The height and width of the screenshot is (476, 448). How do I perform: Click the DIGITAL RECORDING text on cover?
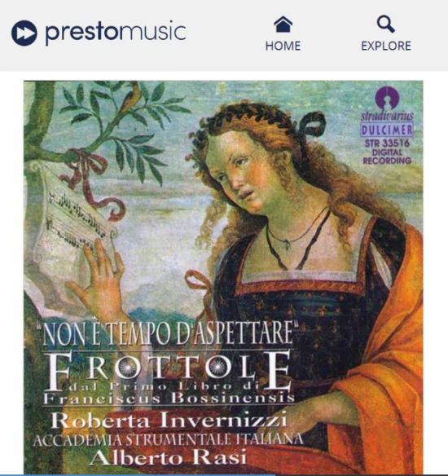pyautogui.click(x=387, y=156)
